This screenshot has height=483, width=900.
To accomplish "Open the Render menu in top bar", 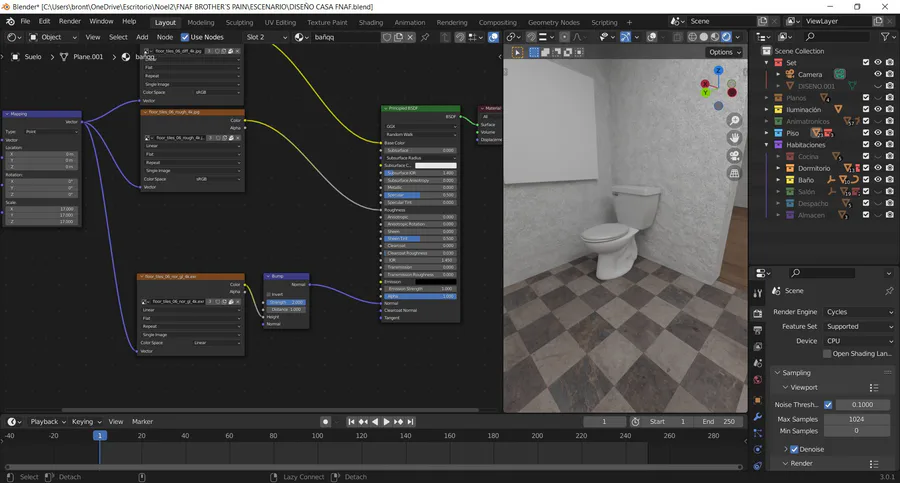I will [x=70, y=21].
